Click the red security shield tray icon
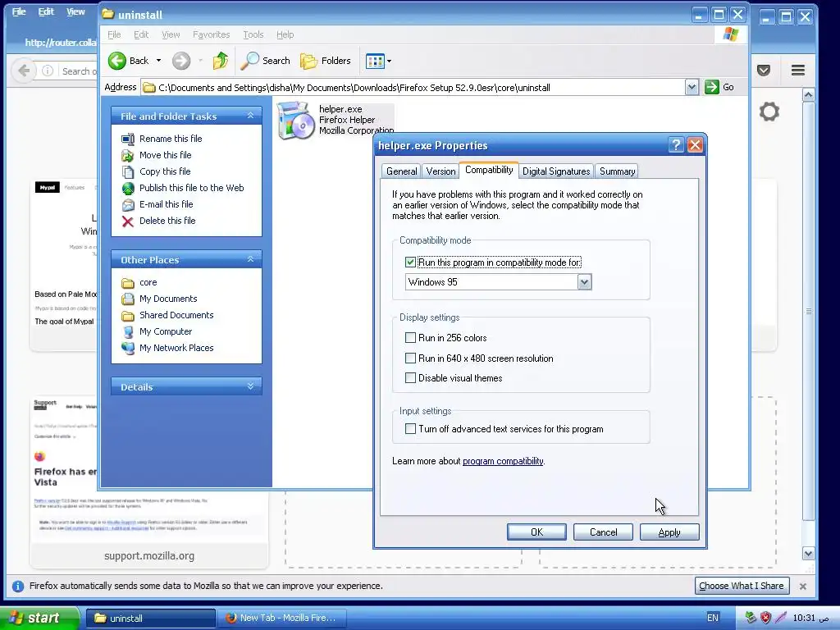Image resolution: width=840 pixels, height=630 pixels. 765,618
